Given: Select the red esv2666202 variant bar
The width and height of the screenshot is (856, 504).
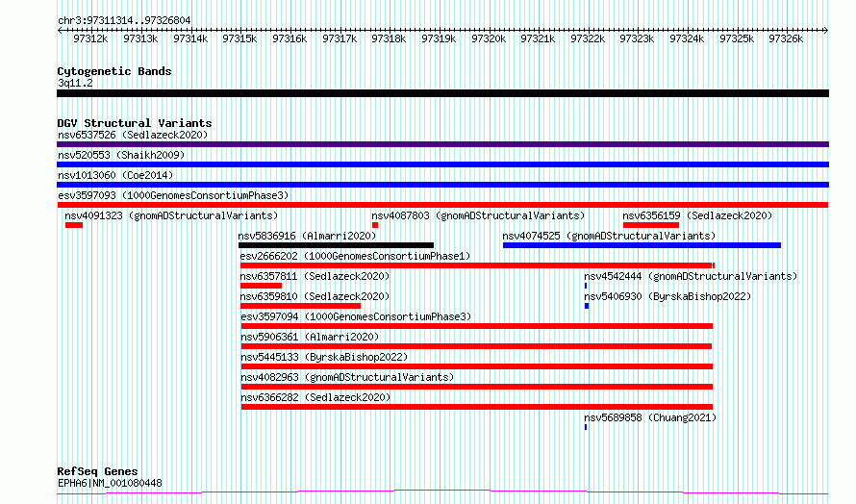Looking at the screenshot, I should 477,265.
